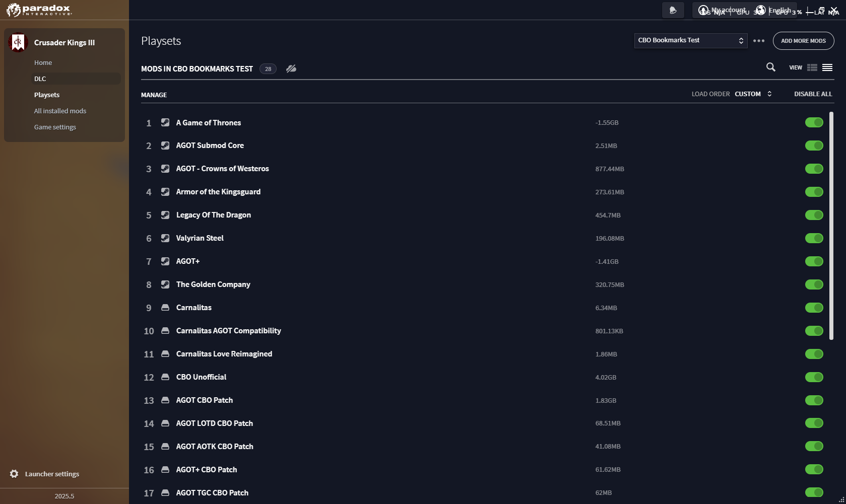
Task: Click Steam icon for Valyrian Steel
Action: click(x=165, y=238)
